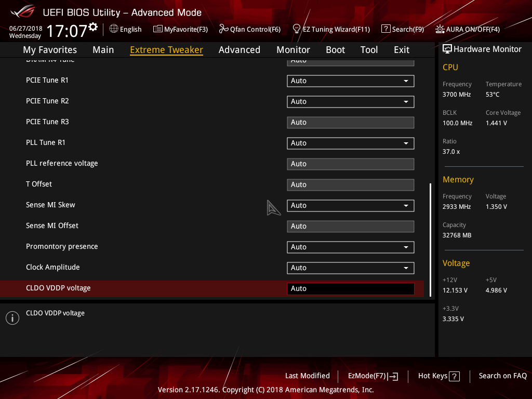Image resolution: width=532 pixels, height=399 pixels.
Task: Select the PLL Tune R1 row label
Action: [46, 142]
